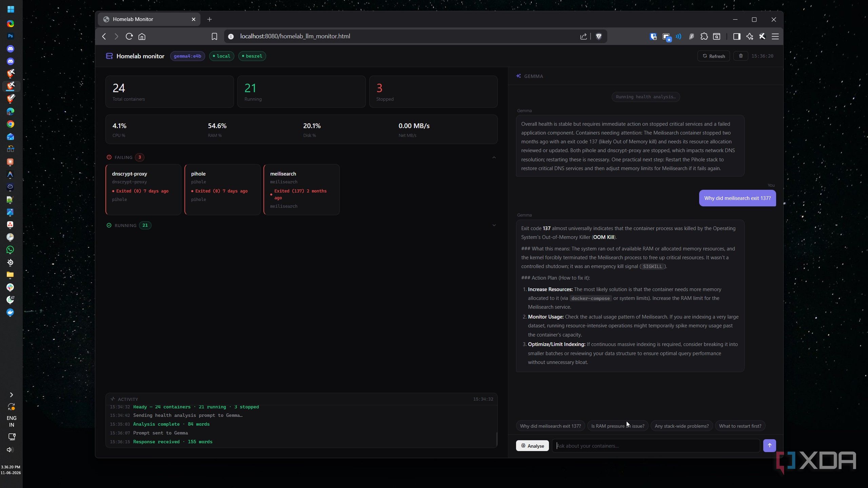Click the address bar URL
This screenshot has width=868, height=488.
[x=295, y=36]
